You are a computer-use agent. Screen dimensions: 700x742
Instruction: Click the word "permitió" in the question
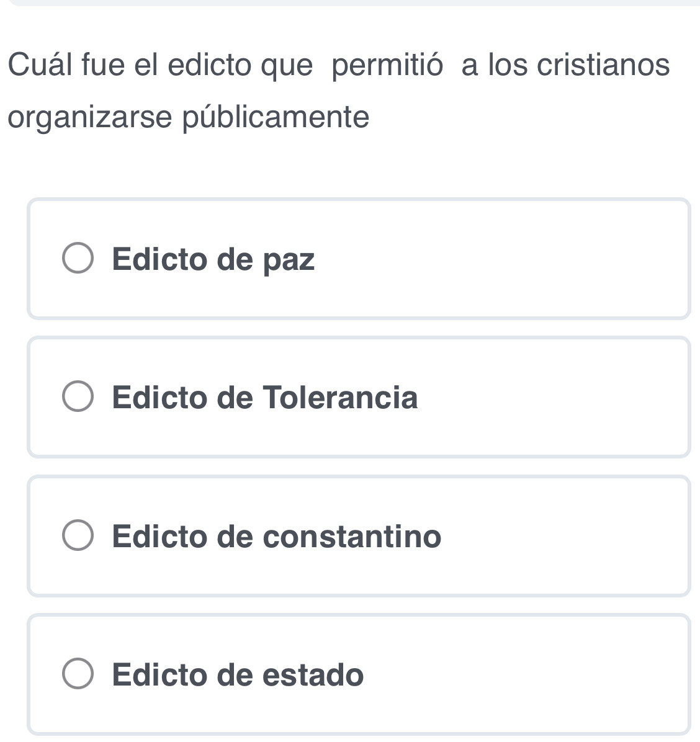point(388,65)
